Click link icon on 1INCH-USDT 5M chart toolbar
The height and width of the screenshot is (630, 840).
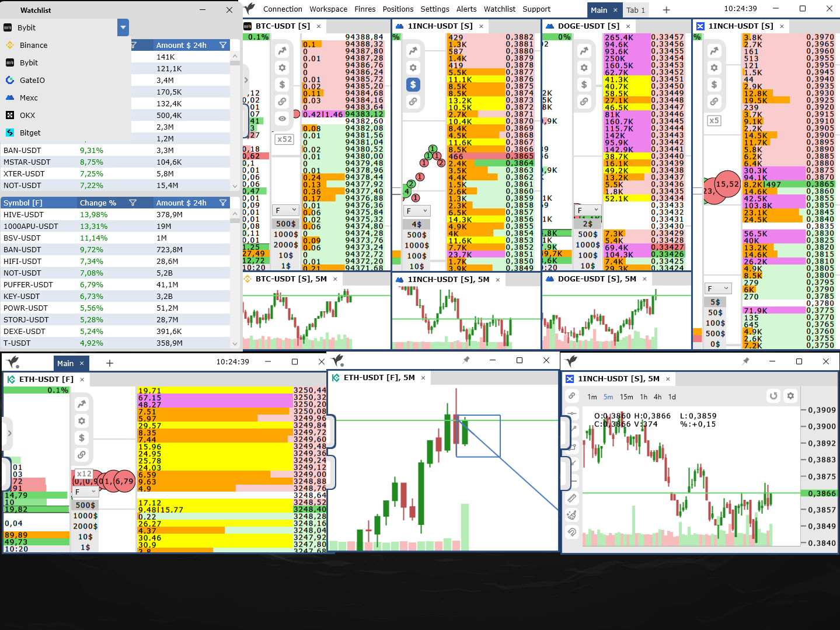click(x=572, y=396)
